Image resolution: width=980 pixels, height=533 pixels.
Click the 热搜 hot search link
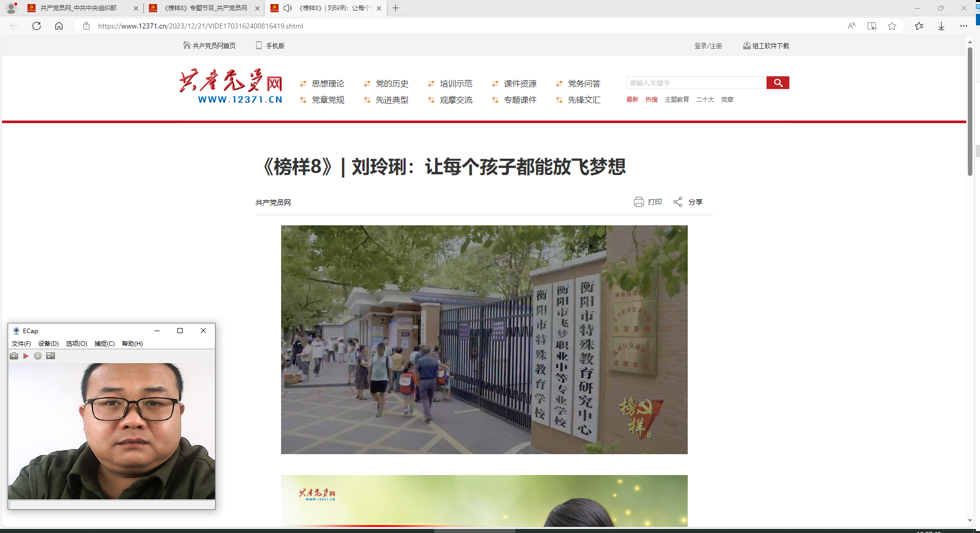pos(651,100)
